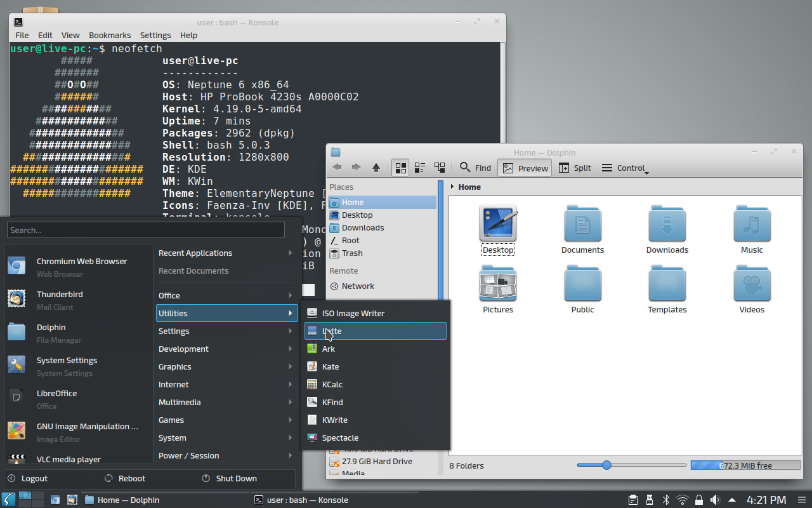Open the Control menu in Dolphin
Viewport: 812px width, 508px height.
tap(624, 168)
